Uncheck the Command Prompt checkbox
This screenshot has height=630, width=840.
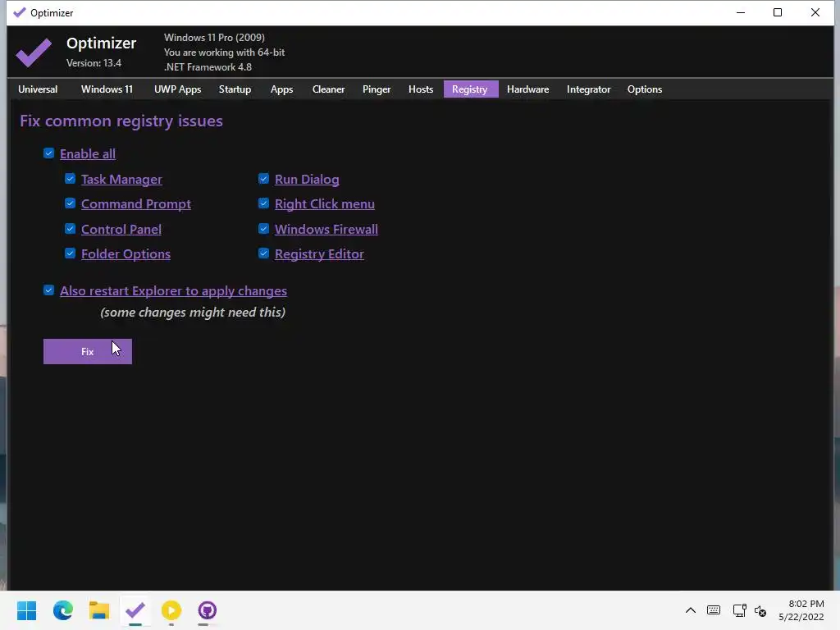tap(71, 203)
